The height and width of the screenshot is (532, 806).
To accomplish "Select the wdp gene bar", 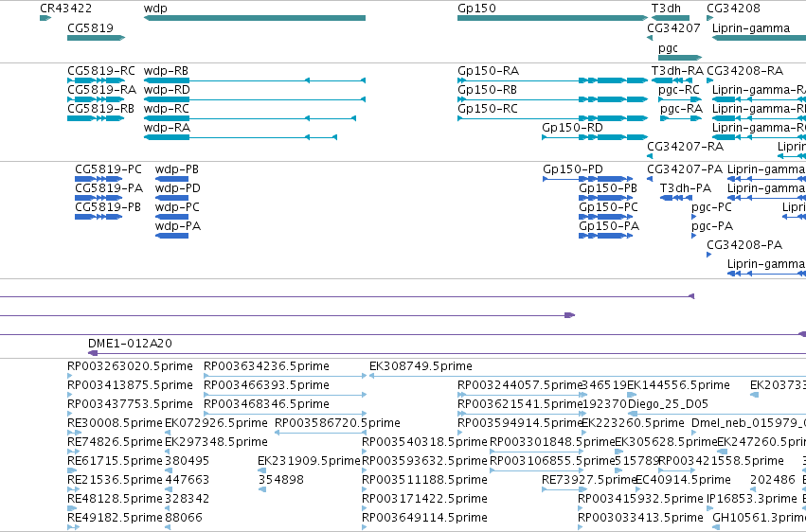I will [255, 18].
